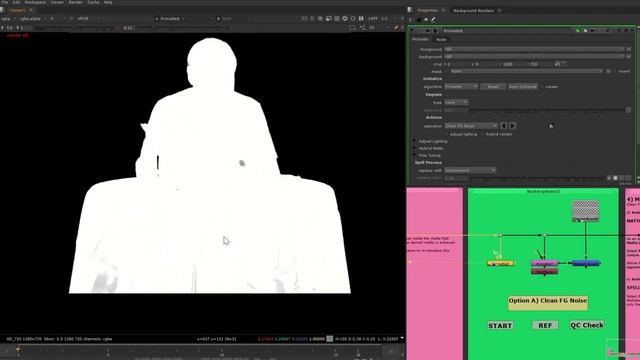
Task: Open the sRGB viewer process dropdown
Action: pyautogui.click(x=89, y=19)
